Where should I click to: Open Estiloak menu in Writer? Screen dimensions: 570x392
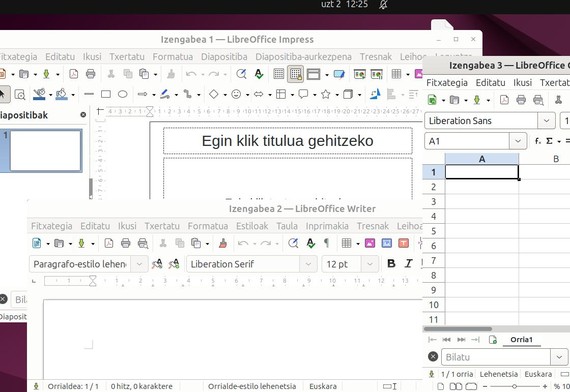point(252,226)
